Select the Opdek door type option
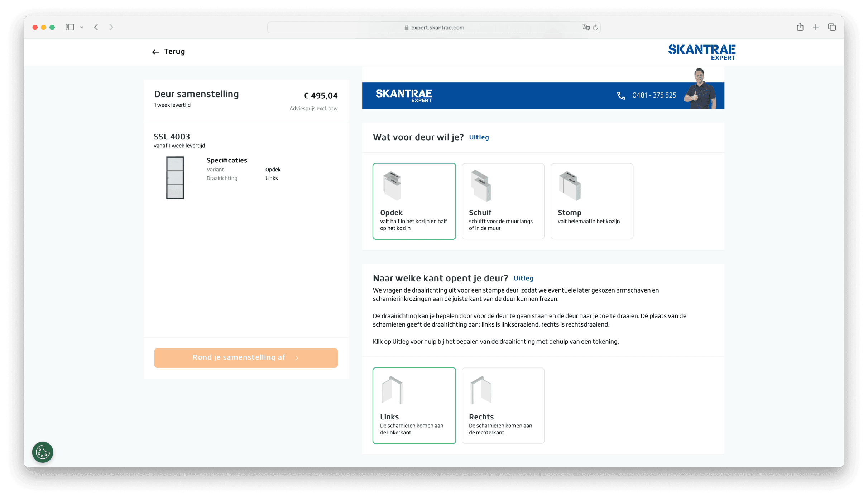Viewport: 868px width, 499px height. pyautogui.click(x=414, y=201)
